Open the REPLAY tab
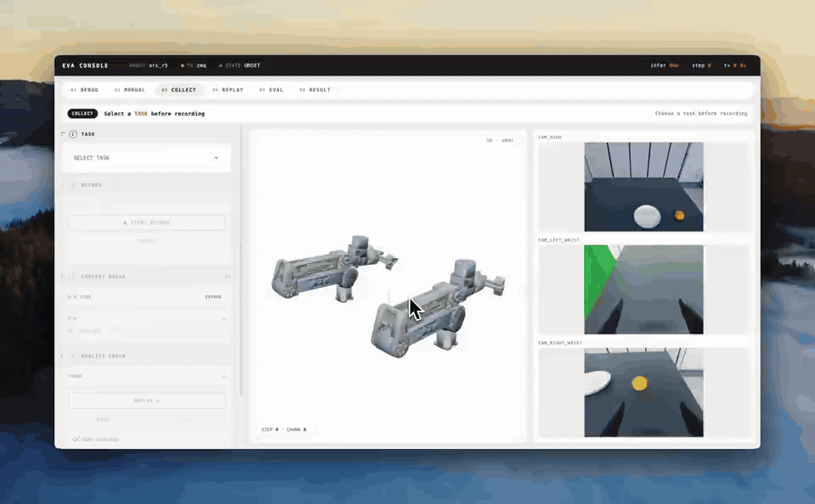Screen dimensions: 815x504 pos(228,90)
